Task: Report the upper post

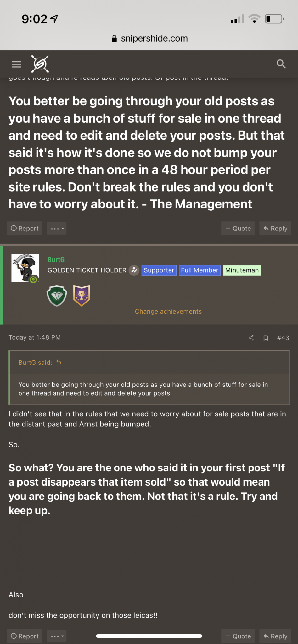Action: pyautogui.click(x=25, y=228)
